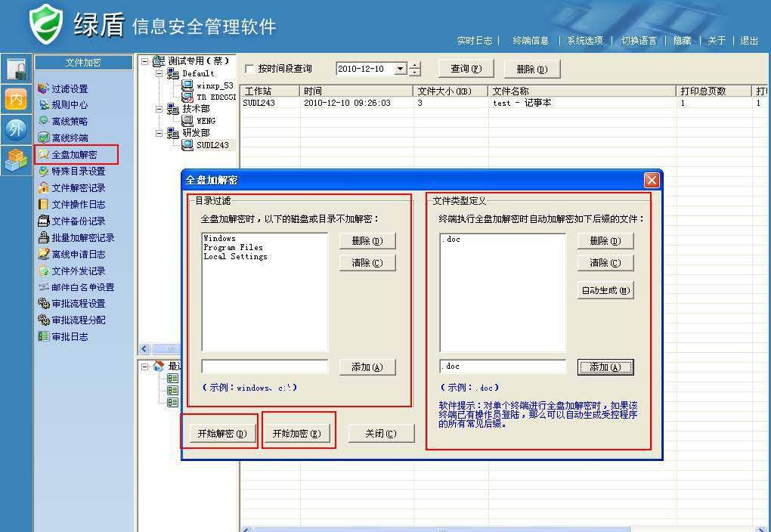Enable the 按时间段查询 time range checkbox
Screen dimensions: 771x532
249,69
